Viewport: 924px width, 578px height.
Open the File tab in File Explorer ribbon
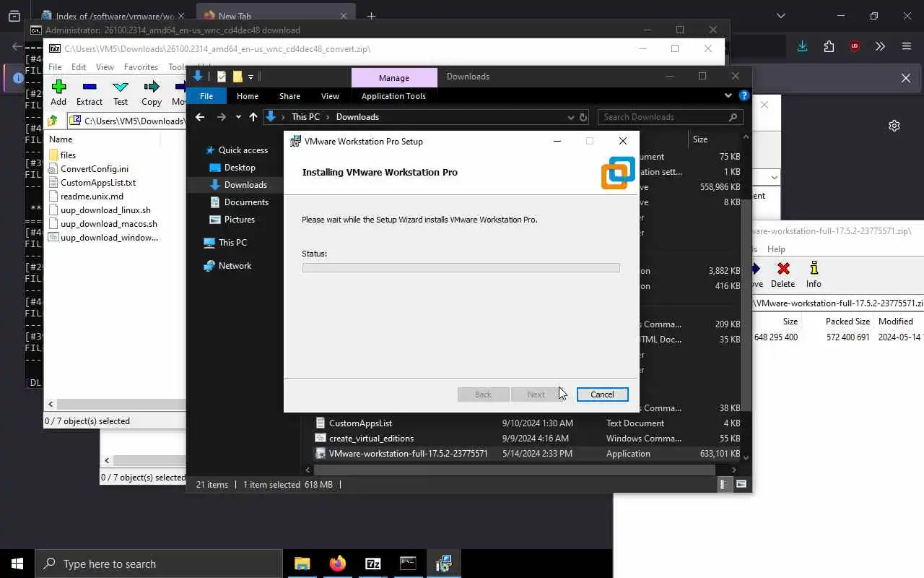206,96
